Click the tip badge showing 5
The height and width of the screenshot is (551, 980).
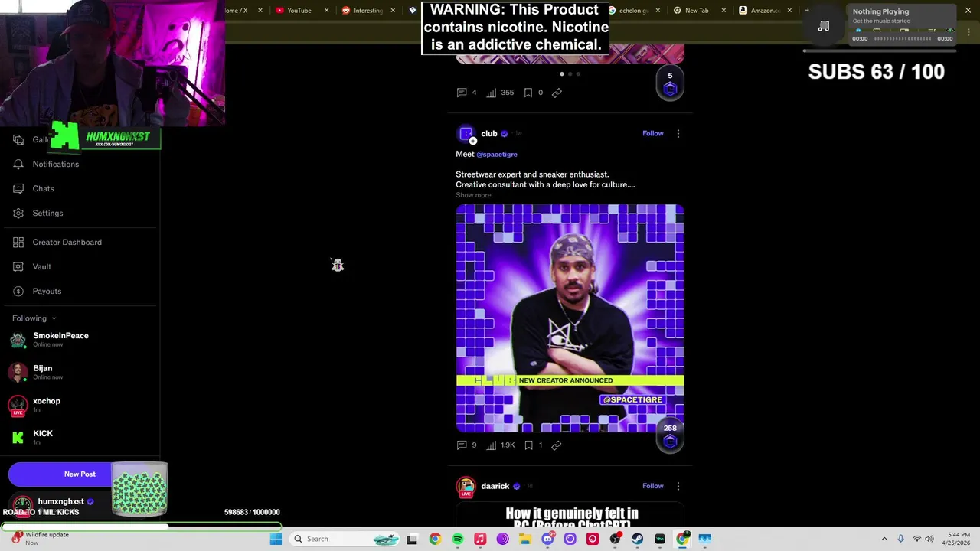(x=670, y=84)
